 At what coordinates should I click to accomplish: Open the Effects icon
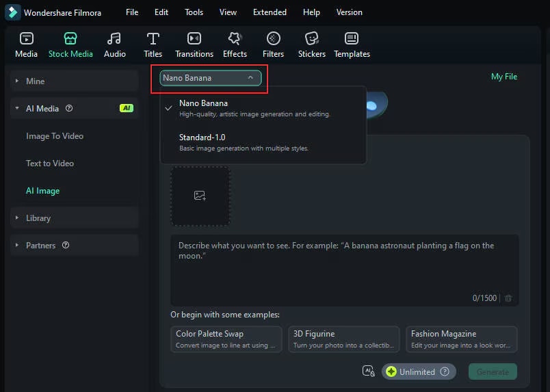click(x=235, y=38)
